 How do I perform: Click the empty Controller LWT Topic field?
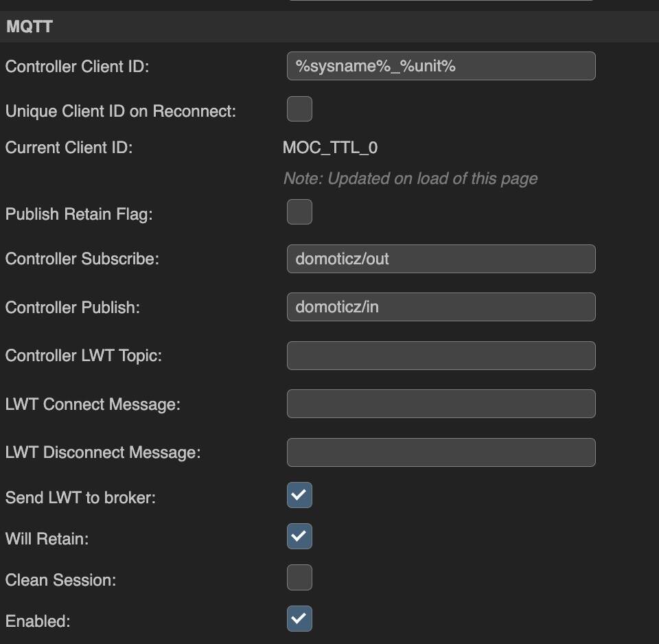(x=441, y=356)
